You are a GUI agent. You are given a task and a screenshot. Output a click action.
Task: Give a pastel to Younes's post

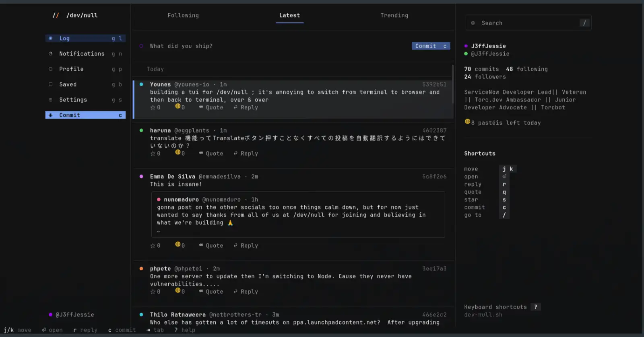pos(180,107)
